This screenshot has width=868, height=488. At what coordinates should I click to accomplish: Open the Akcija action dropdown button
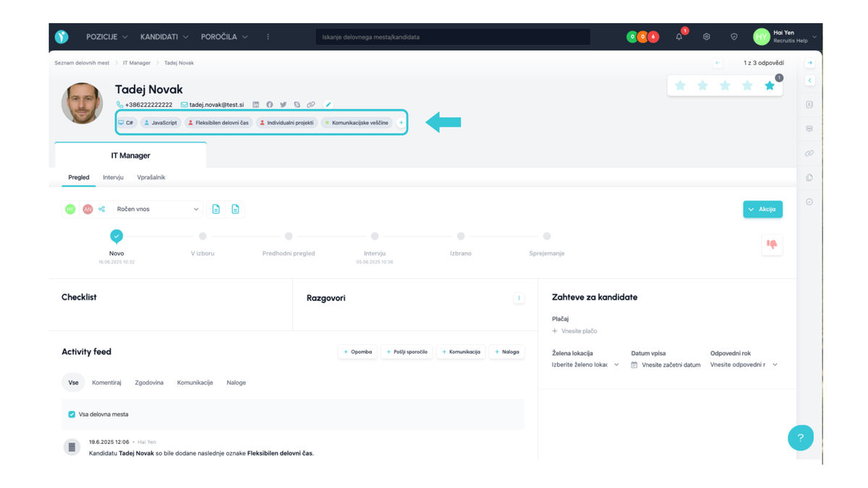tap(762, 209)
